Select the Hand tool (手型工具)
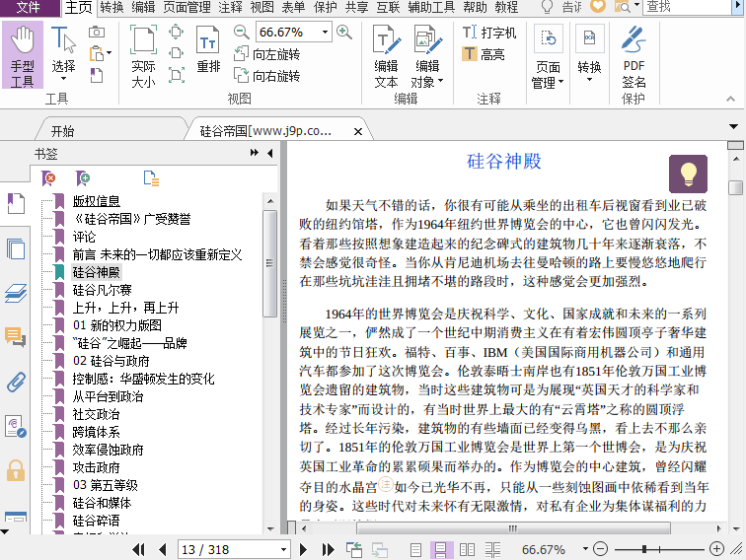Screen dimensions: 746x560 pos(22,57)
